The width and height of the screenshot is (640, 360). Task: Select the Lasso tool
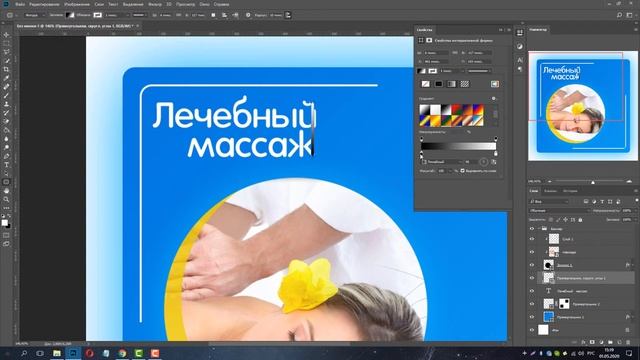click(x=6, y=52)
